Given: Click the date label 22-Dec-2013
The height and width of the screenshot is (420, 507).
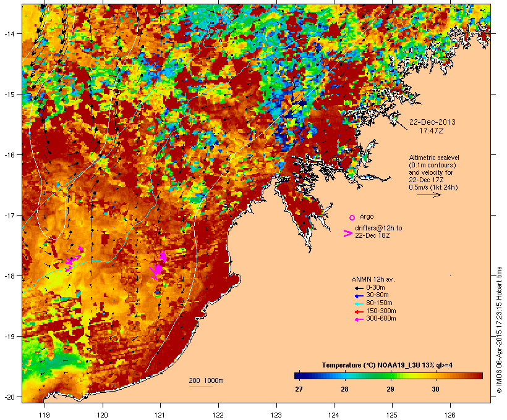Looking at the screenshot, I should click(432, 122).
